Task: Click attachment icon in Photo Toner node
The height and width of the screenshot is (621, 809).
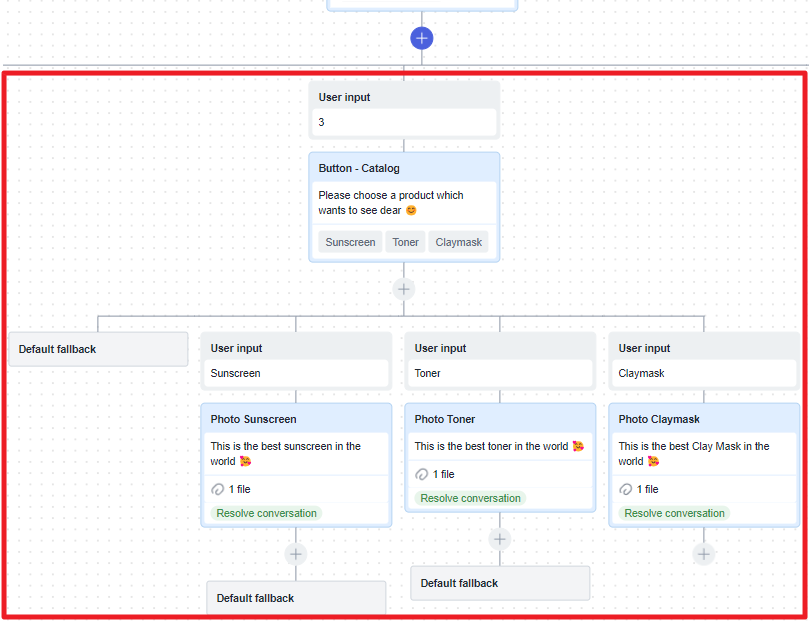Action: coord(422,474)
